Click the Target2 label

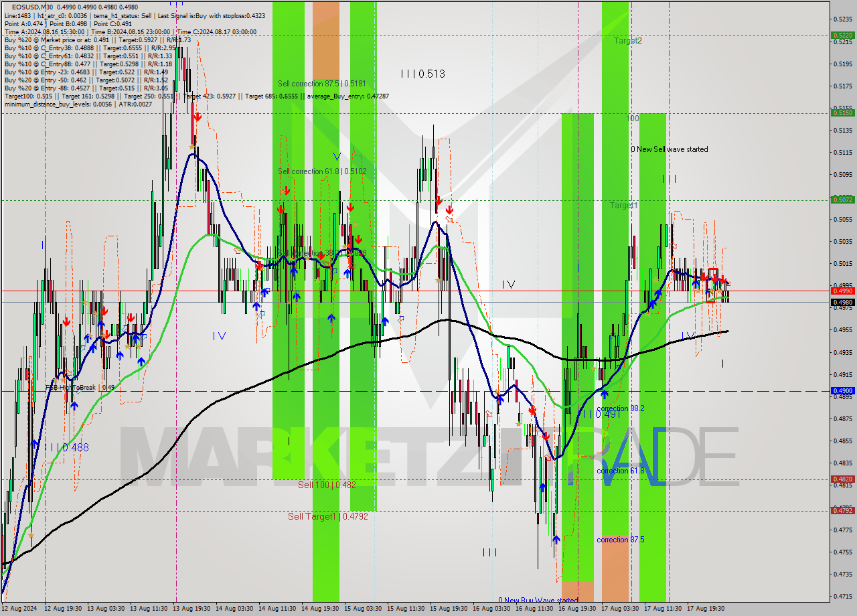click(627, 41)
